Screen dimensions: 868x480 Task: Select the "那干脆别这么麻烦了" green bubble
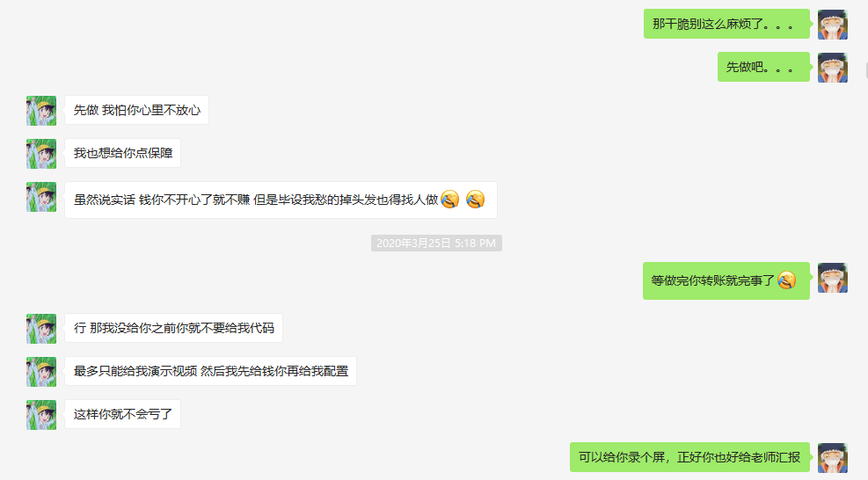(726, 24)
